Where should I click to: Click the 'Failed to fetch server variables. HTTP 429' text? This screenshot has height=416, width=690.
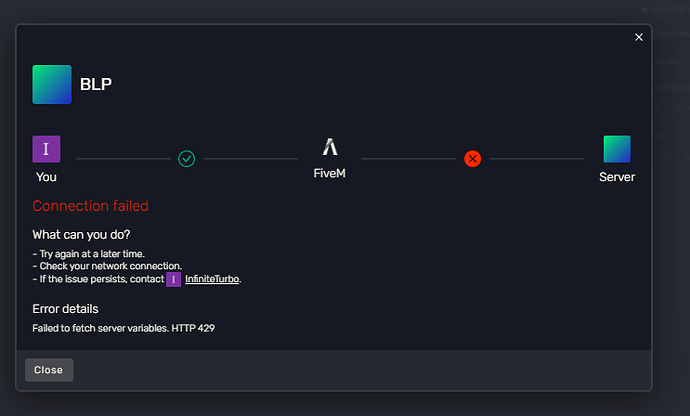(123, 328)
